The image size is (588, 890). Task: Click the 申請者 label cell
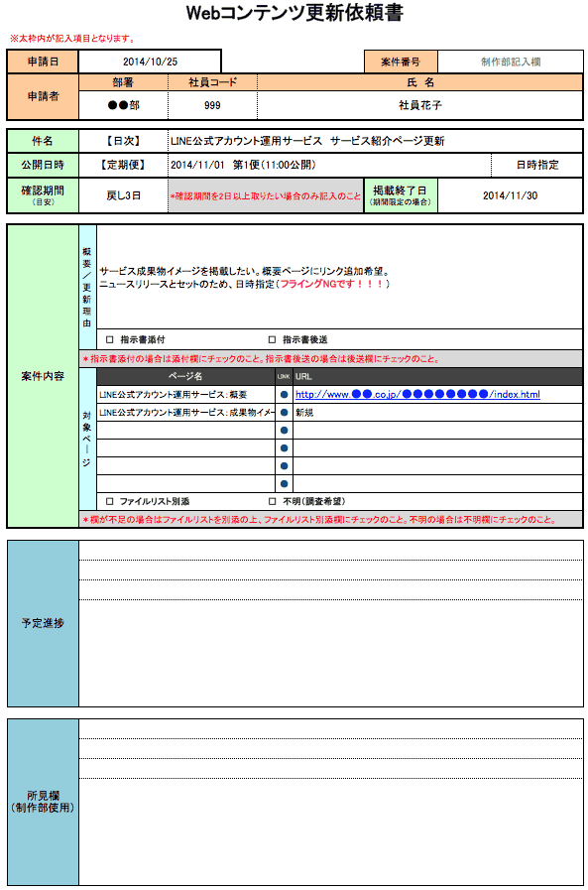coord(43,96)
